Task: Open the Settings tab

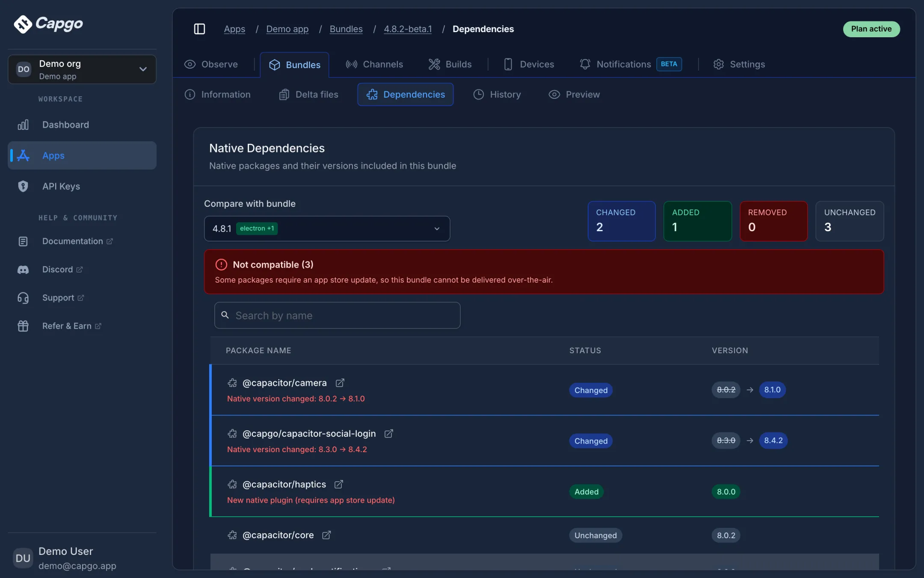Action: pyautogui.click(x=739, y=64)
